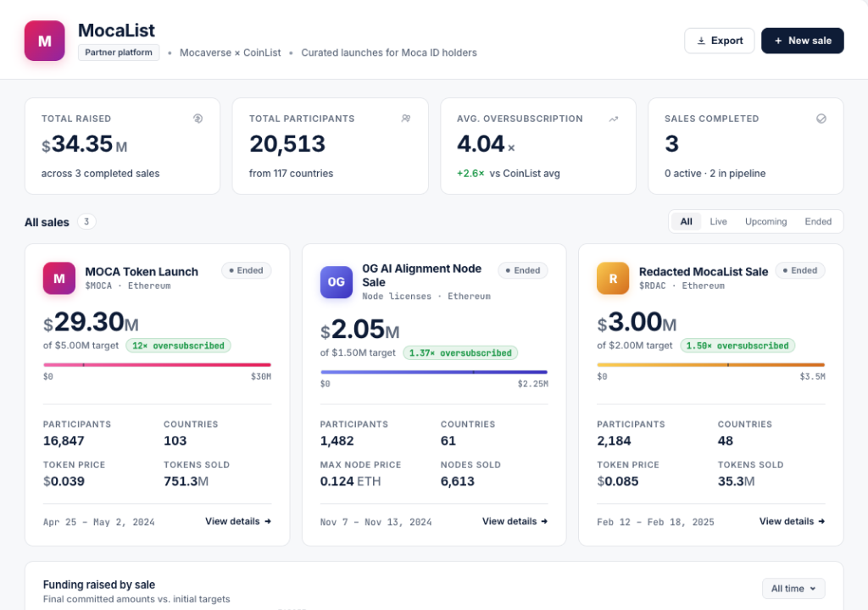Click the Ended status on MOCA Token Launch
The width and height of the screenshot is (868, 610).
click(x=247, y=270)
